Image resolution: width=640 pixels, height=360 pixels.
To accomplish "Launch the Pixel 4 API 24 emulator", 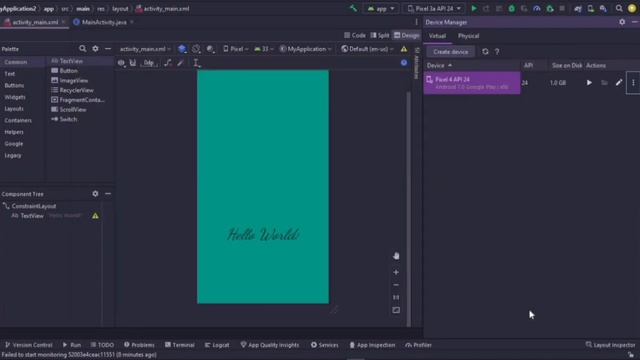I will (589, 83).
